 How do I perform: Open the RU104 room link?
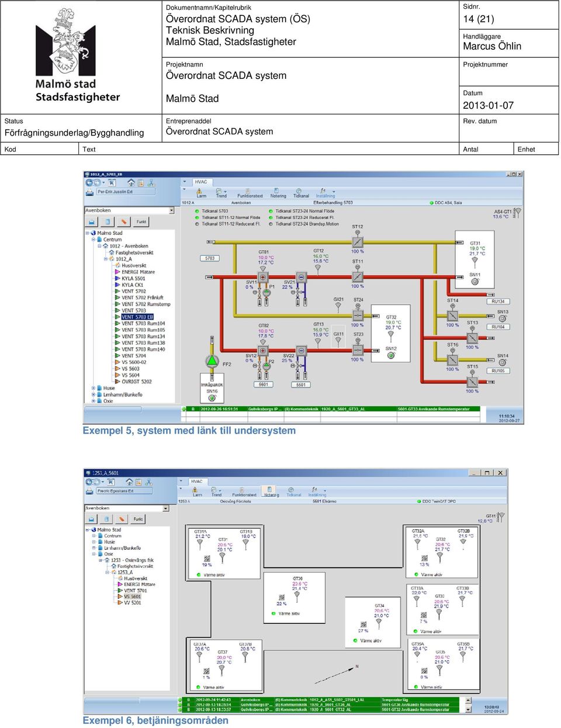[x=498, y=327]
